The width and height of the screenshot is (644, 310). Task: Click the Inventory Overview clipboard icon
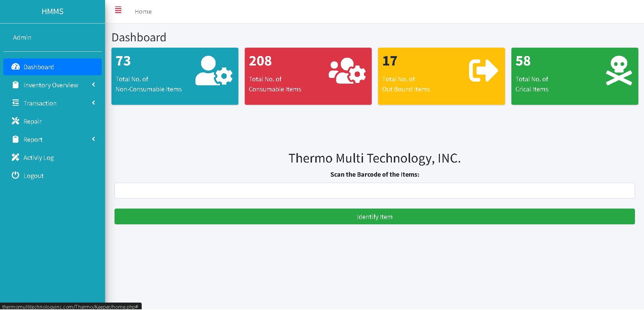15,85
